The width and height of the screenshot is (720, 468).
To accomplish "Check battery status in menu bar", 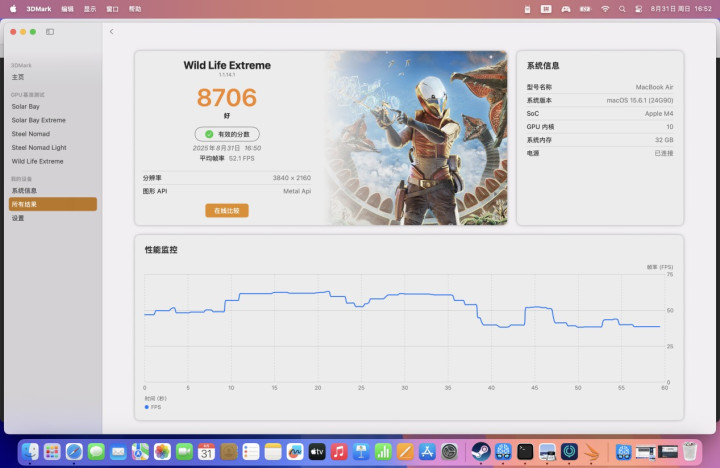I will pos(585,9).
